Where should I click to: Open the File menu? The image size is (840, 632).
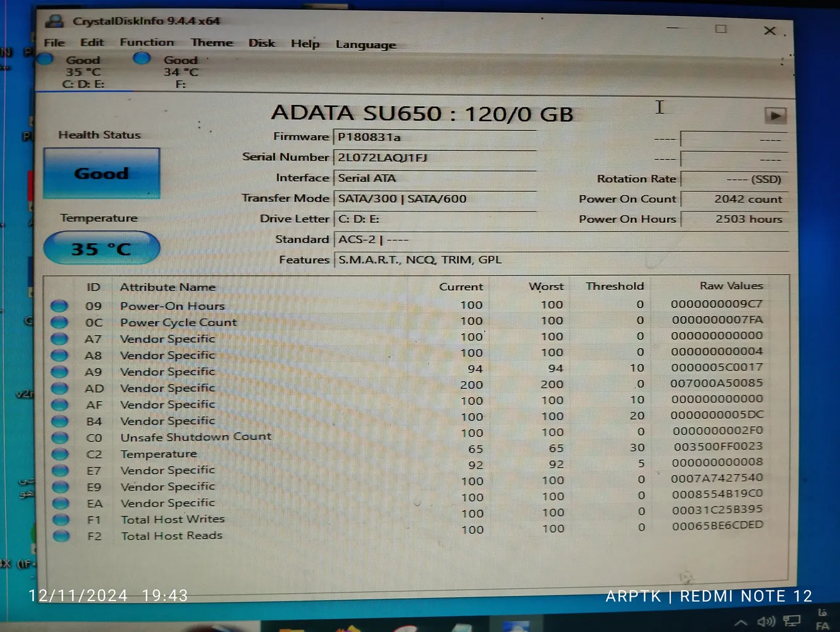[x=54, y=43]
